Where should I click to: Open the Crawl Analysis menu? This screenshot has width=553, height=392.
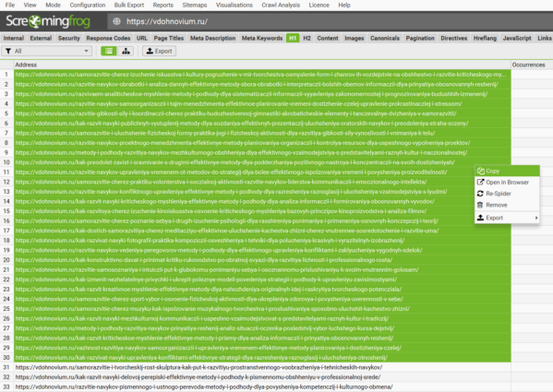click(x=281, y=5)
